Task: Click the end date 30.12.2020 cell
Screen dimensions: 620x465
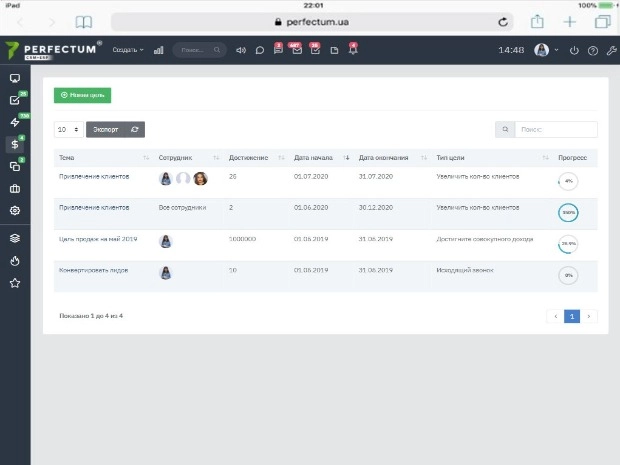Action: pyautogui.click(x=376, y=208)
